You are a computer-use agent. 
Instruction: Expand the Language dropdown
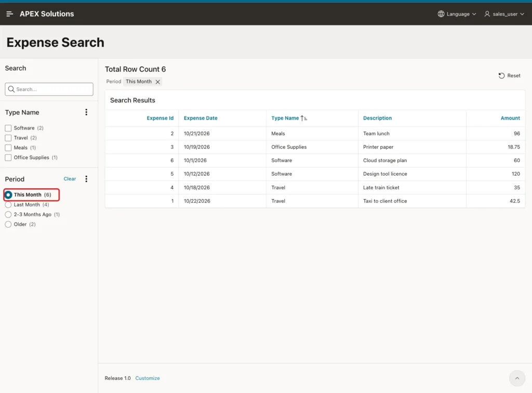[x=457, y=14]
